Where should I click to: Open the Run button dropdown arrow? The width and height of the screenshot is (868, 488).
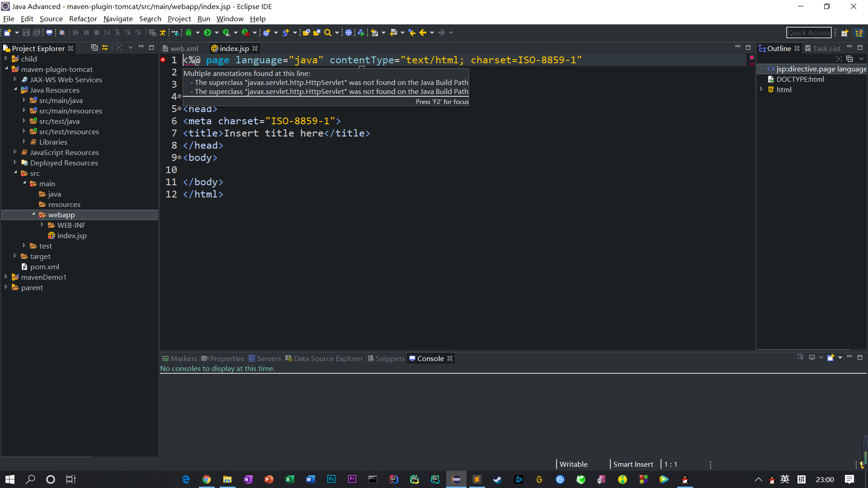click(x=217, y=33)
